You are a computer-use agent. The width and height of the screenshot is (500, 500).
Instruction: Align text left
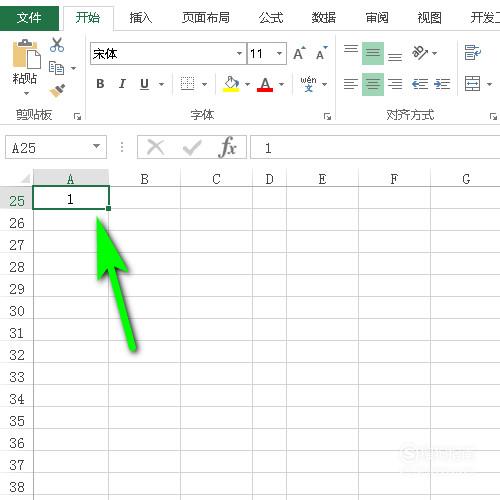pos(351,84)
